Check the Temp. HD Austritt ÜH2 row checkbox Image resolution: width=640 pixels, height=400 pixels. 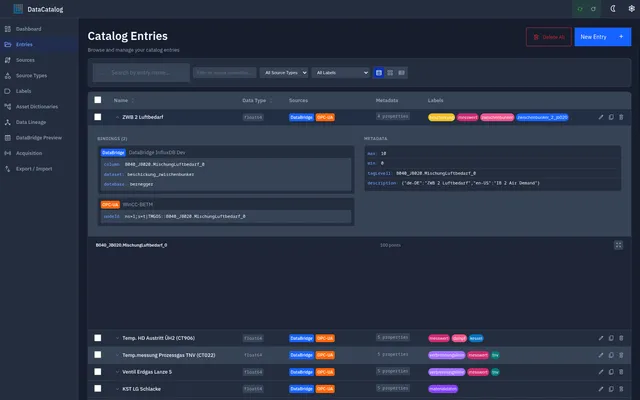point(98,338)
